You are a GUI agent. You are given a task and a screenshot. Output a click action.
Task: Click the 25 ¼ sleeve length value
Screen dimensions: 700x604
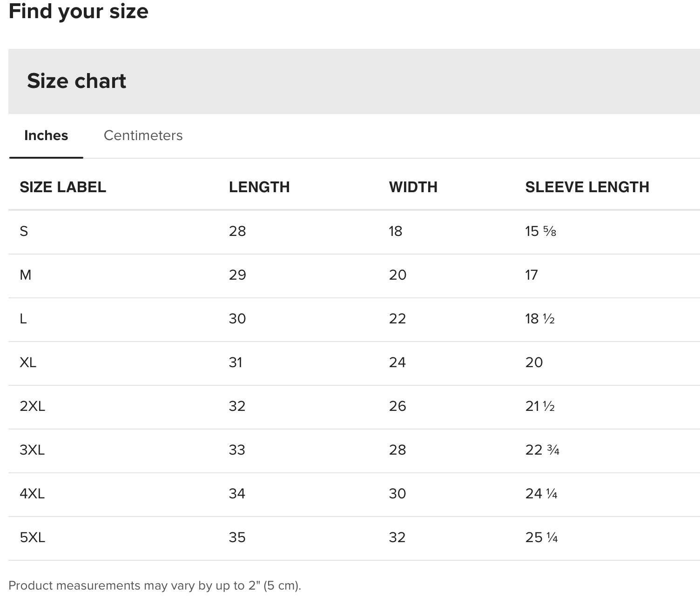[542, 537]
